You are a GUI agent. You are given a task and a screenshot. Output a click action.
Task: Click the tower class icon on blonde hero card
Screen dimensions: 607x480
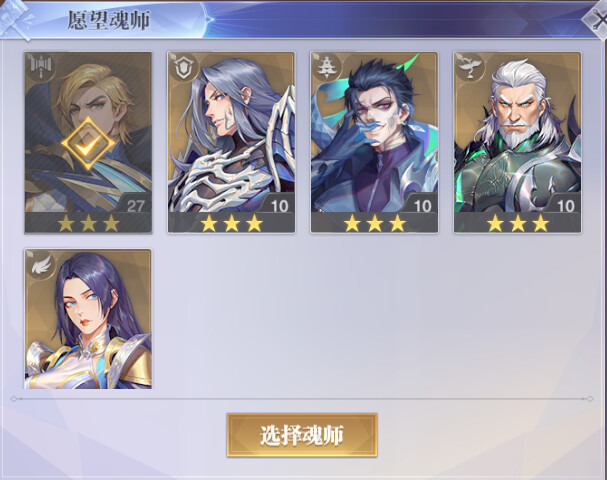(x=42, y=67)
